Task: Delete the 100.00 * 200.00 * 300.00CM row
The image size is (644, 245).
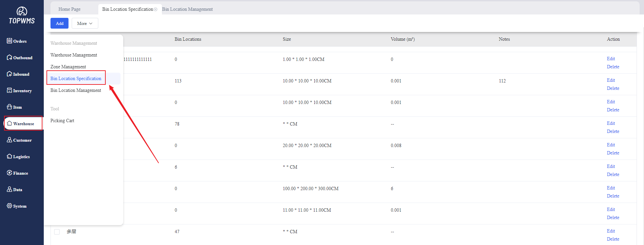Action: (x=613, y=196)
